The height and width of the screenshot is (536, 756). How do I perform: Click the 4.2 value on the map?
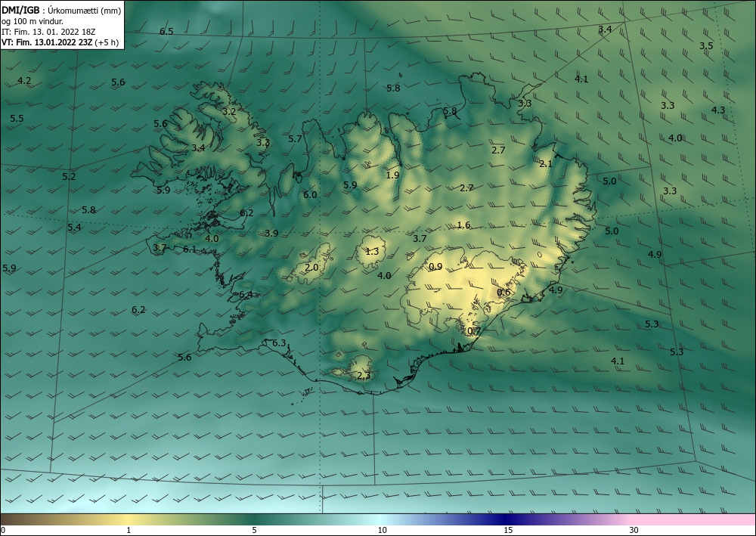pos(25,80)
